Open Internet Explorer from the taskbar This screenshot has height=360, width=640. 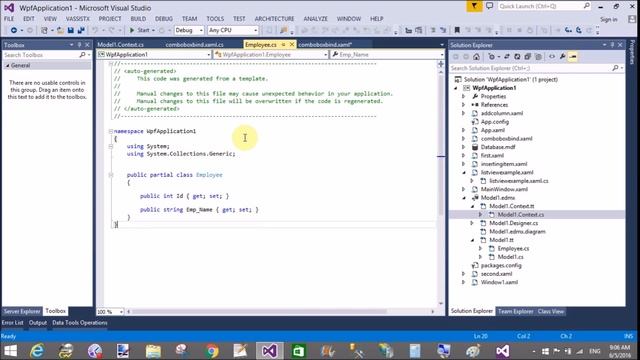(37, 351)
